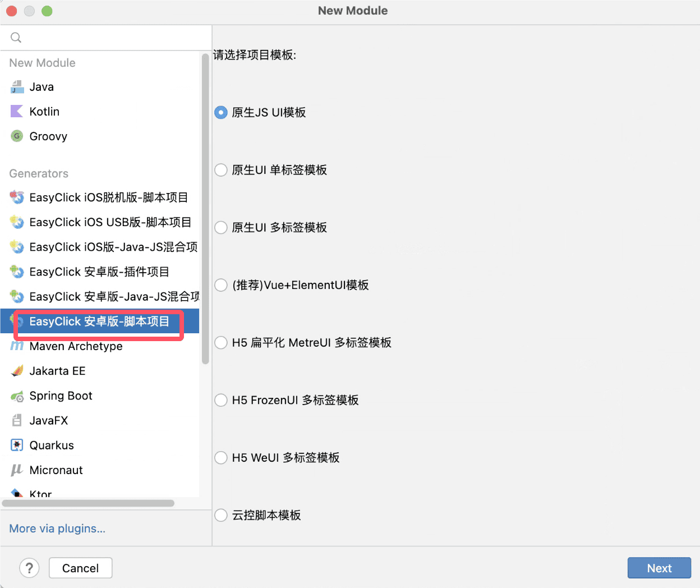The image size is (700, 588).
Task: Select the Micronaut icon
Action: (17, 470)
